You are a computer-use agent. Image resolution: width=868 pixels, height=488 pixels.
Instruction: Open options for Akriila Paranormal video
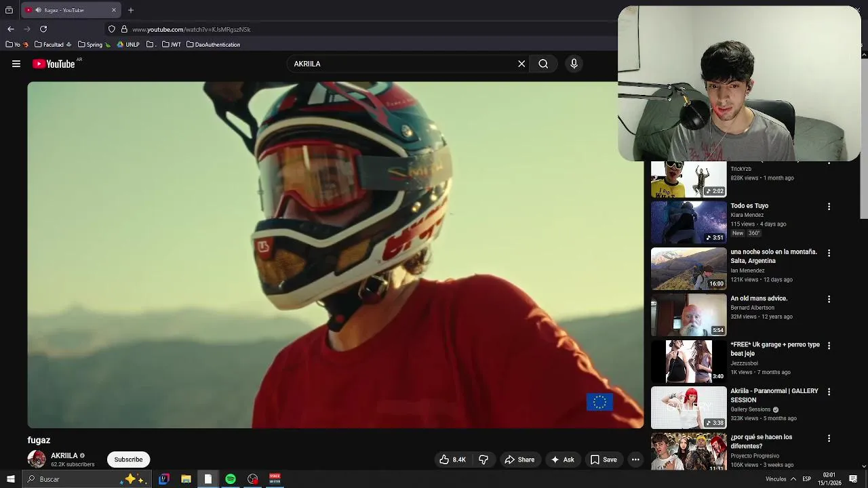point(829,392)
